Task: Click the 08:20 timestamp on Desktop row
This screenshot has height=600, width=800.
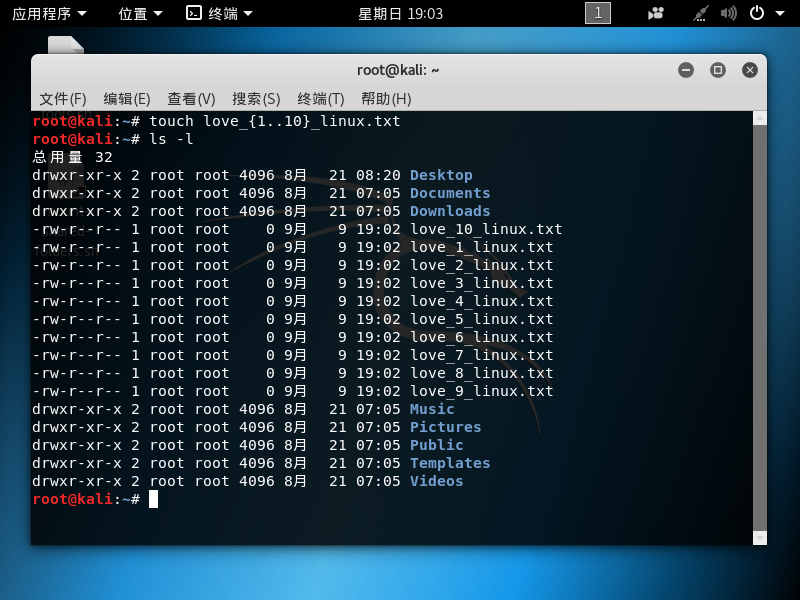Action: tap(378, 175)
